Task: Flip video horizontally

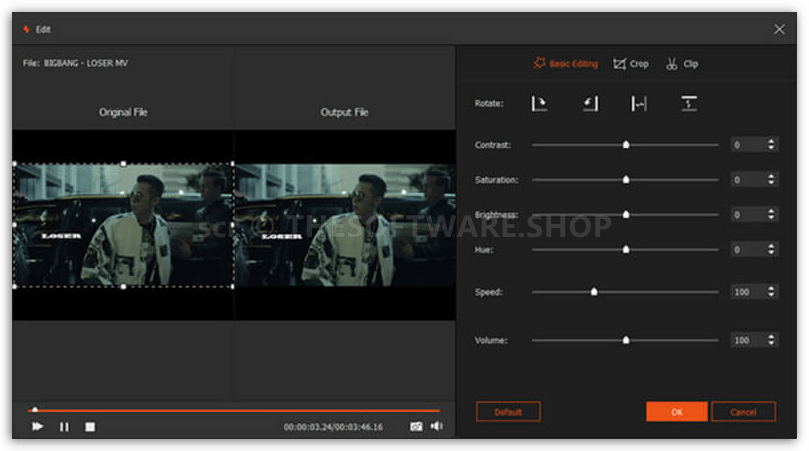Action: [x=639, y=104]
